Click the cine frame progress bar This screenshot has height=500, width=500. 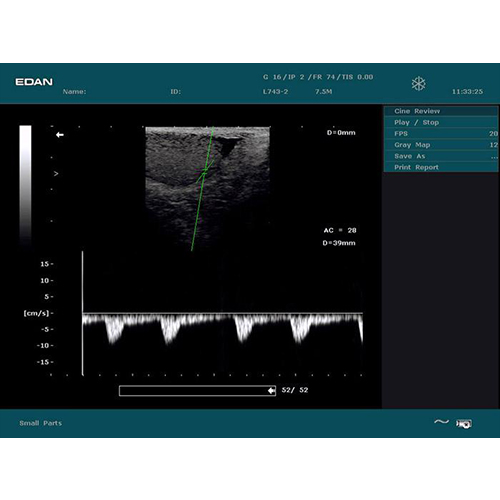197,391
